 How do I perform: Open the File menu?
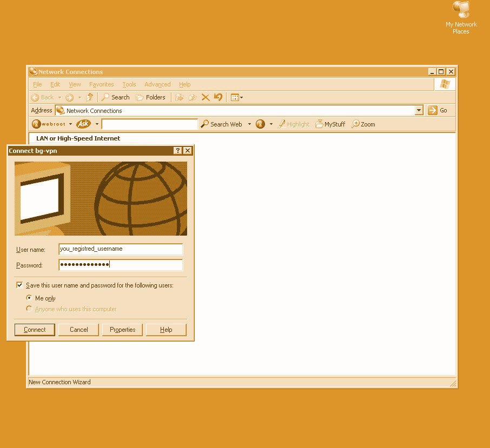pyautogui.click(x=37, y=84)
